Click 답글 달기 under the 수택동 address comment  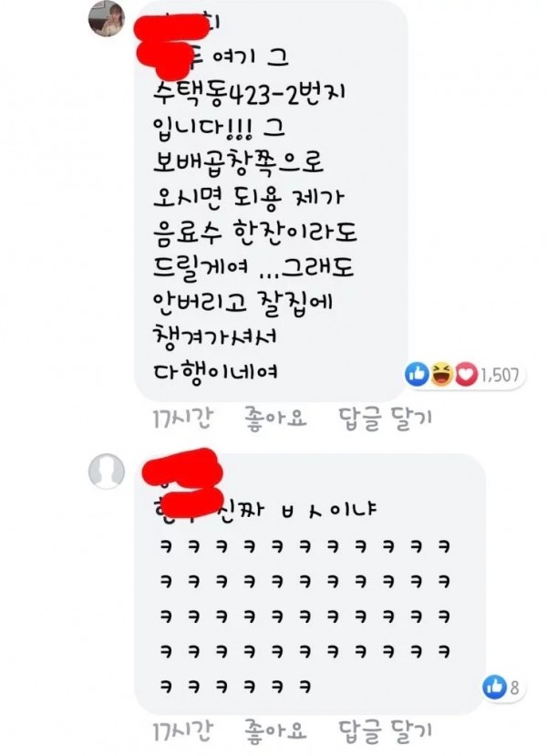tap(385, 418)
